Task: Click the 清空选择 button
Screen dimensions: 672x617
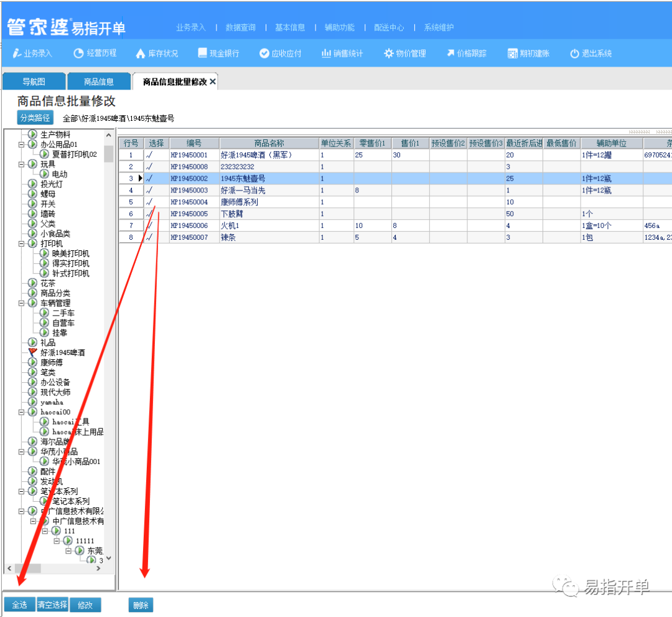Action: tap(52, 605)
